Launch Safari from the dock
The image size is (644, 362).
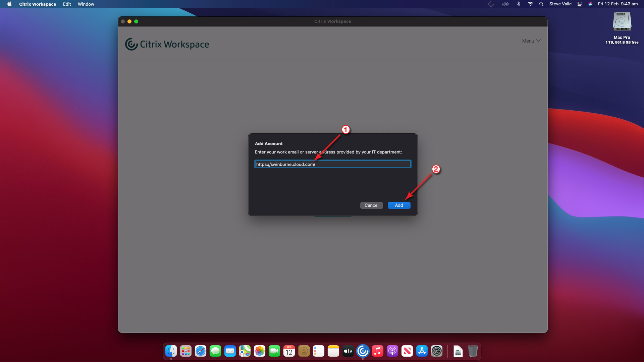coord(201,351)
